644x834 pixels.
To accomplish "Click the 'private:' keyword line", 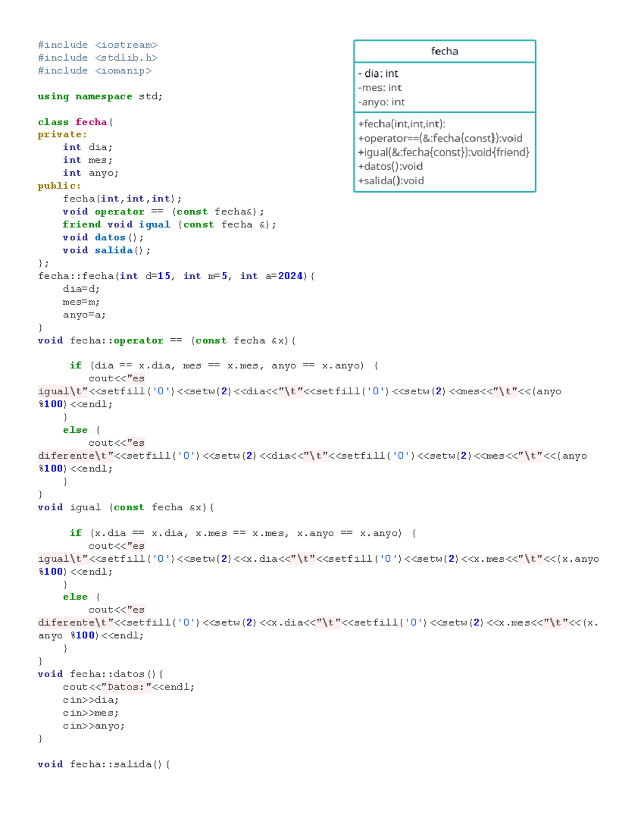I will pos(62,135).
